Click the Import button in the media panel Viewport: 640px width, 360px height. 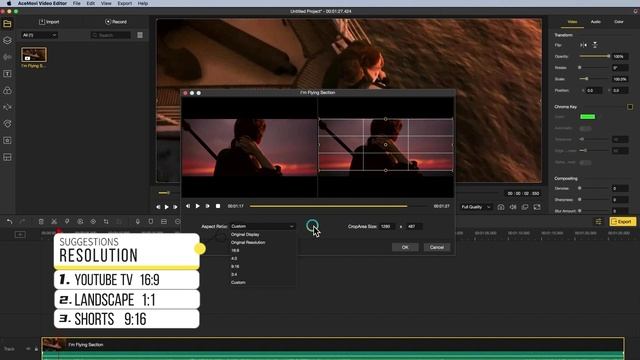[x=49, y=22]
